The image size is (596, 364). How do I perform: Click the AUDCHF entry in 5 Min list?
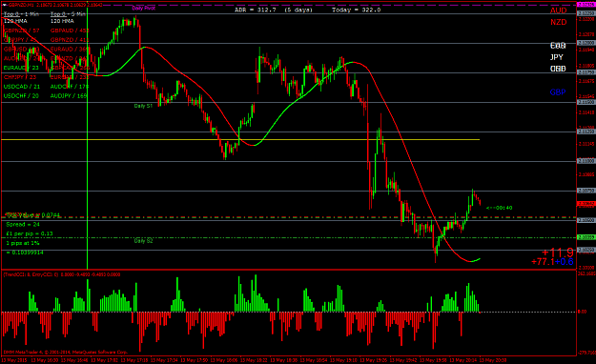[70, 87]
